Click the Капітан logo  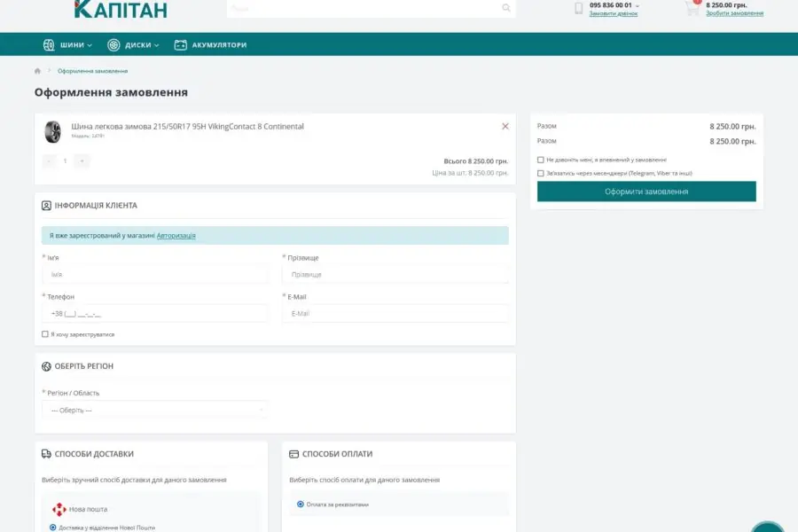(x=121, y=9)
